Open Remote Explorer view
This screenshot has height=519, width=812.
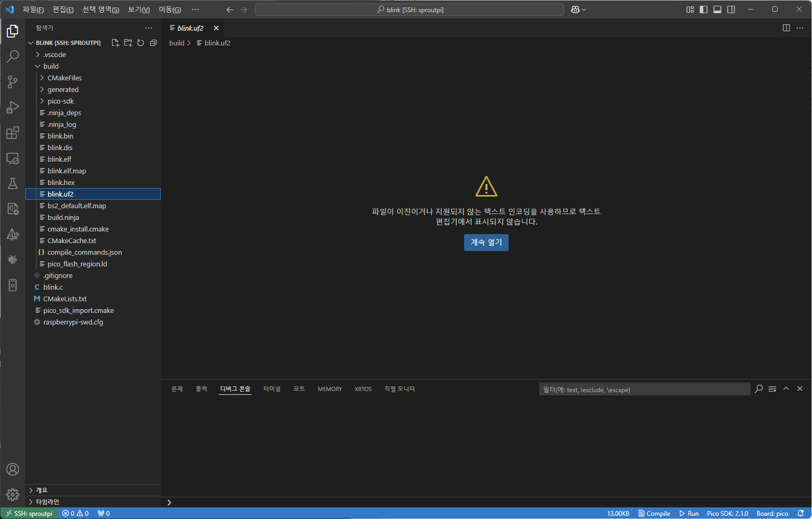pos(13,158)
